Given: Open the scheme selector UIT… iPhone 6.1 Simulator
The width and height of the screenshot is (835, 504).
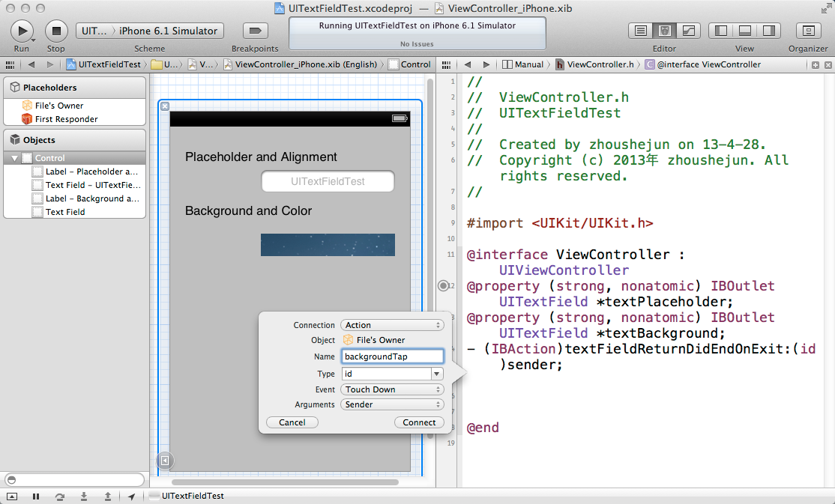Looking at the screenshot, I should pos(150,31).
